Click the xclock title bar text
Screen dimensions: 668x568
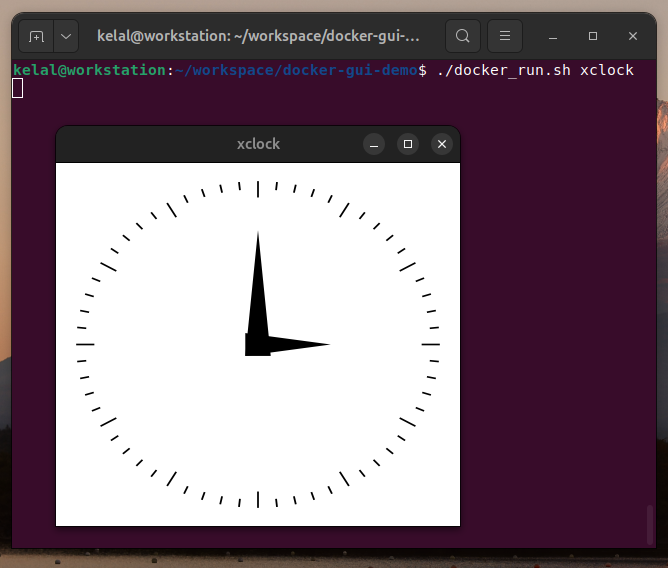258,144
